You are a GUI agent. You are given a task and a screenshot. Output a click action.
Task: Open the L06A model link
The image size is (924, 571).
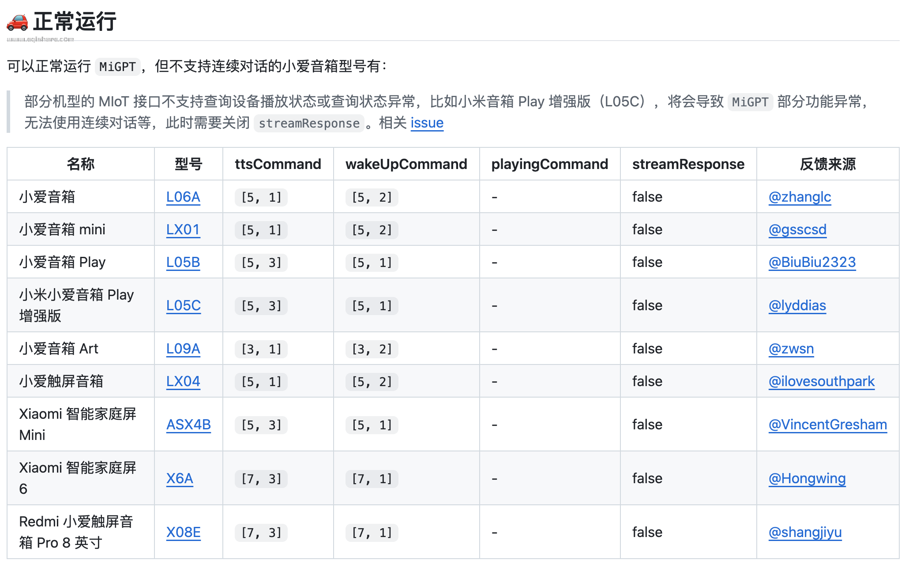click(x=183, y=197)
